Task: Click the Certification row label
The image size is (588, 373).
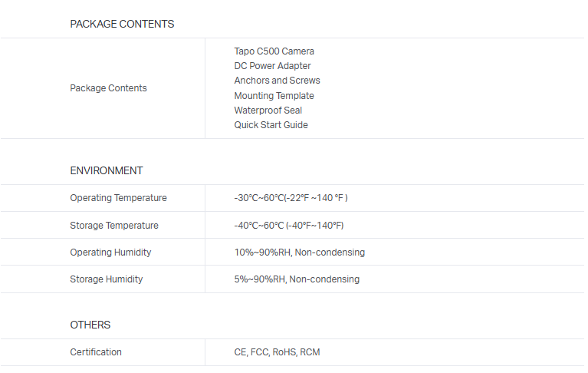Action: click(96, 352)
